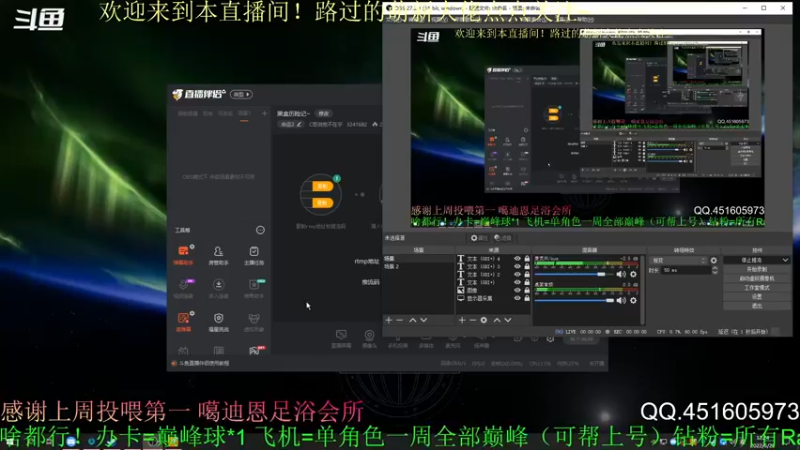Click 退出 in the OBS controls
The width and height of the screenshot is (800, 450).
pos(757,306)
